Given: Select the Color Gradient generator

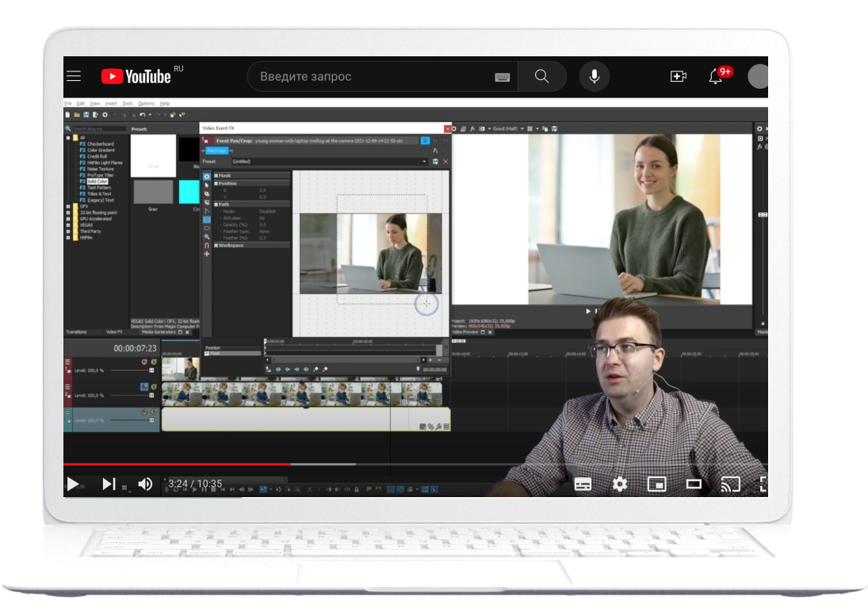Looking at the screenshot, I should coord(101,150).
